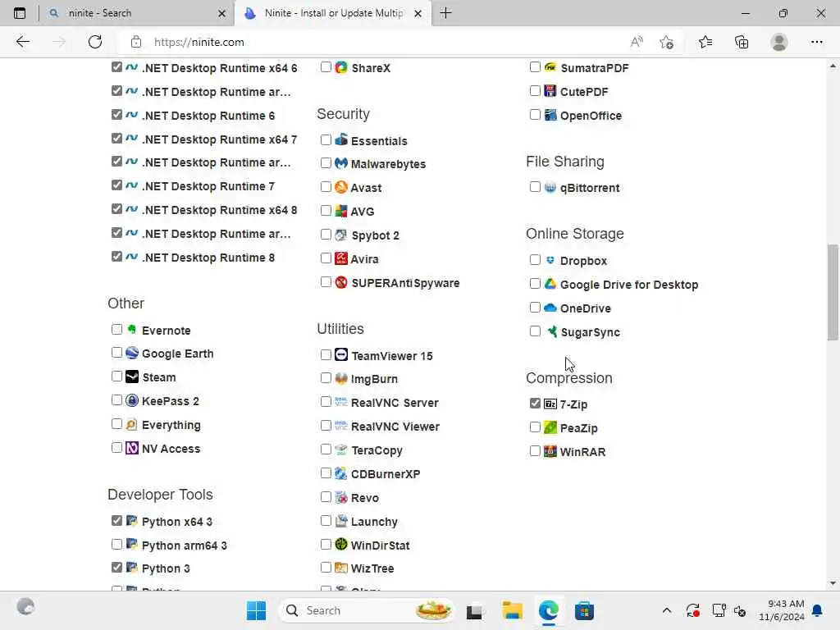Click the Dropbox icon
Viewport: 840px width, 630px height.
[x=550, y=260]
